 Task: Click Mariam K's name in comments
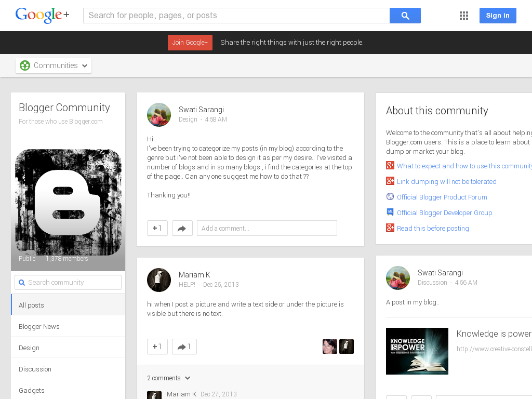coord(181,394)
